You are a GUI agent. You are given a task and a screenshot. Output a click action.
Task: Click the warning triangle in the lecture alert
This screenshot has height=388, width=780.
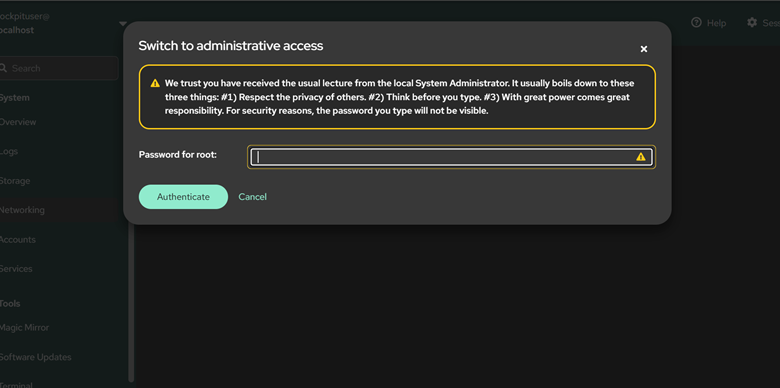[x=155, y=83]
